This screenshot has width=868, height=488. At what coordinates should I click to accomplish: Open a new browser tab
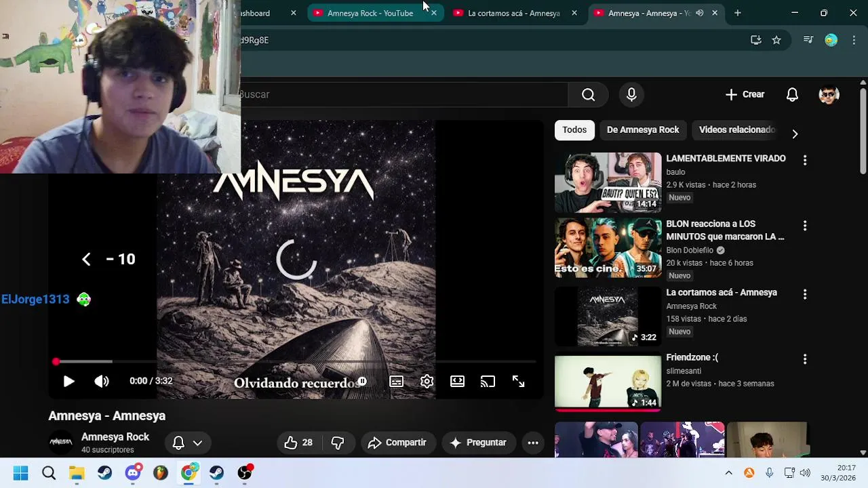tap(737, 13)
